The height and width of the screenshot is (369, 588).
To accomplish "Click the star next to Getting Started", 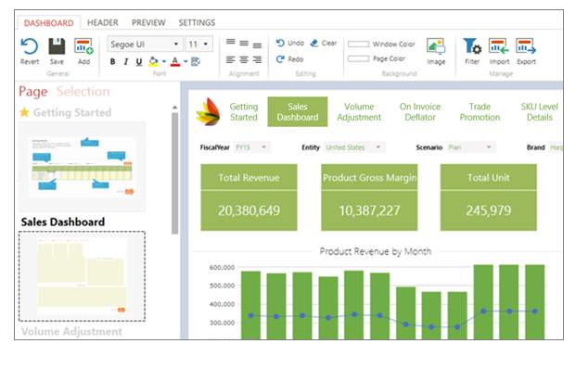I will (24, 112).
